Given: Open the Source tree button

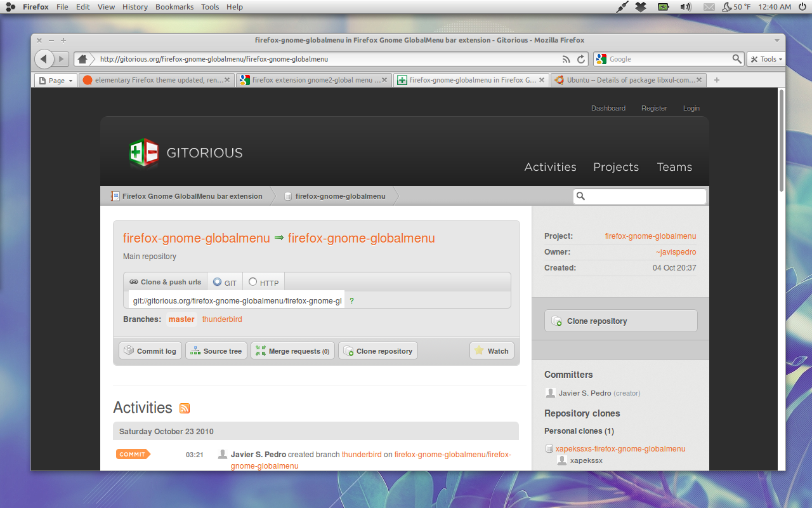Looking at the screenshot, I should click(216, 351).
